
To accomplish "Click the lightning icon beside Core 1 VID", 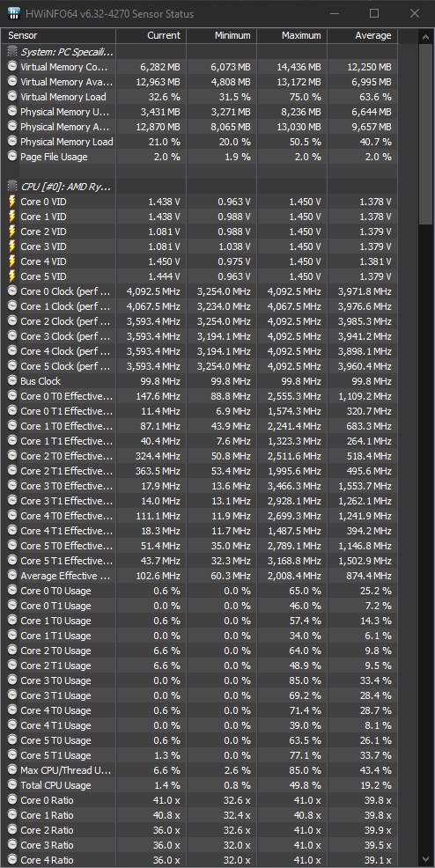I will [12, 217].
